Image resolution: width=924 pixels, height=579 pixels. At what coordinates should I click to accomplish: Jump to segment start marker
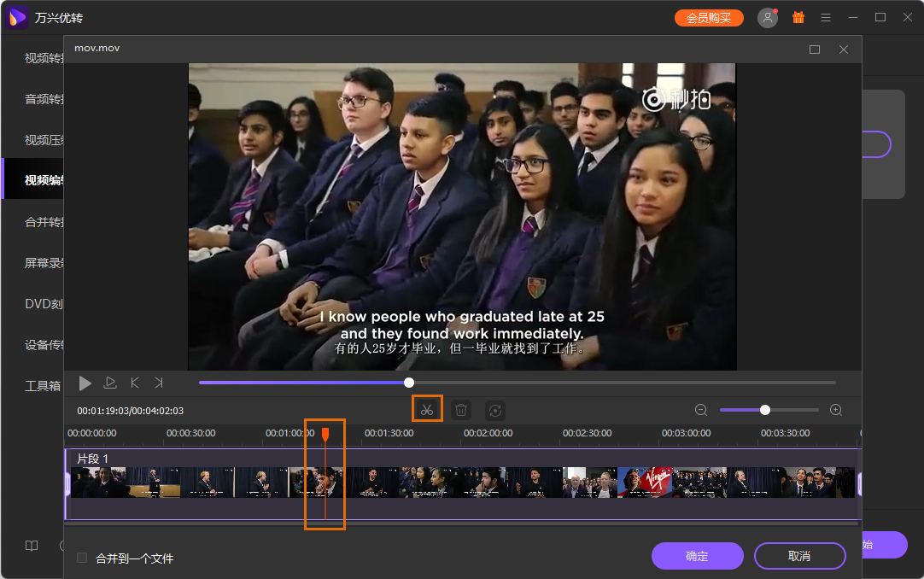134,383
